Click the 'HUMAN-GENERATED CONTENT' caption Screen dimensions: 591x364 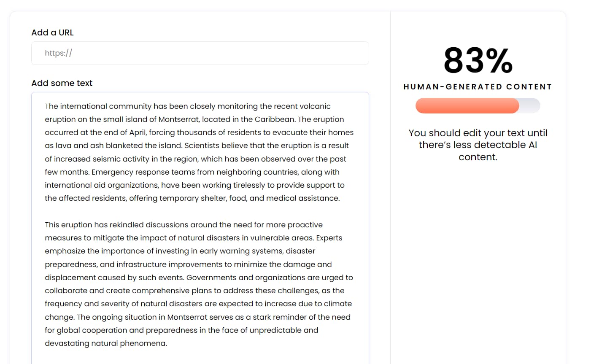coord(478,87)
